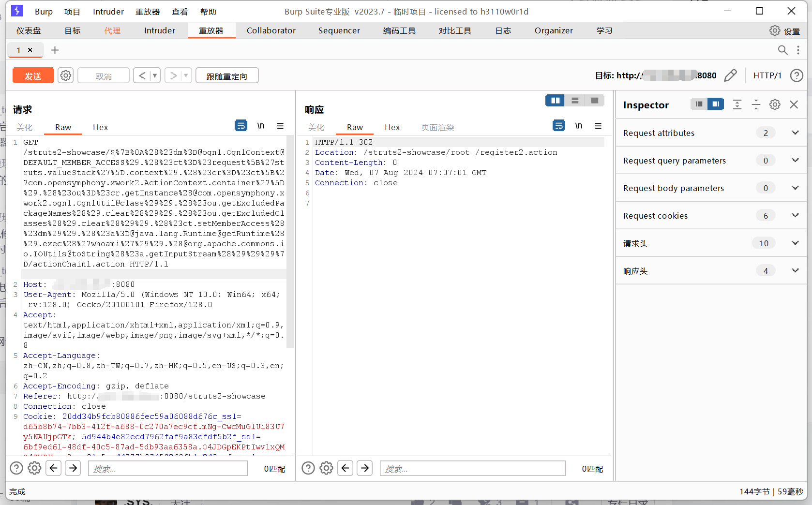Collapse all Inspector sections icon
The width and height of the screenshot is (812, 505).
(756, 104)
